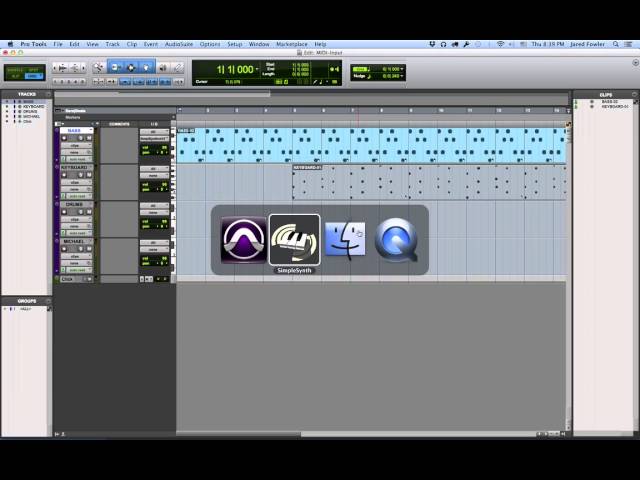Click the horizontal zoom out arrow
This screenshot has height=480, width=640.
point(56,68)
